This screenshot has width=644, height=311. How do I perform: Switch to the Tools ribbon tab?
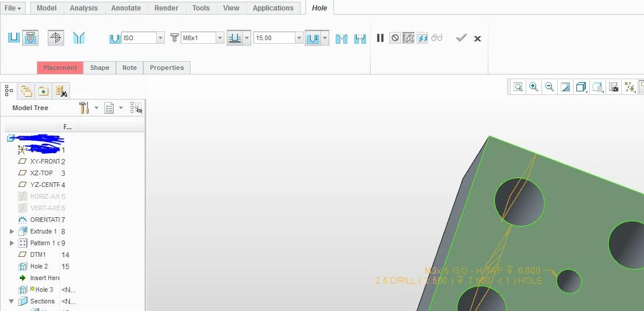[201, 8]
